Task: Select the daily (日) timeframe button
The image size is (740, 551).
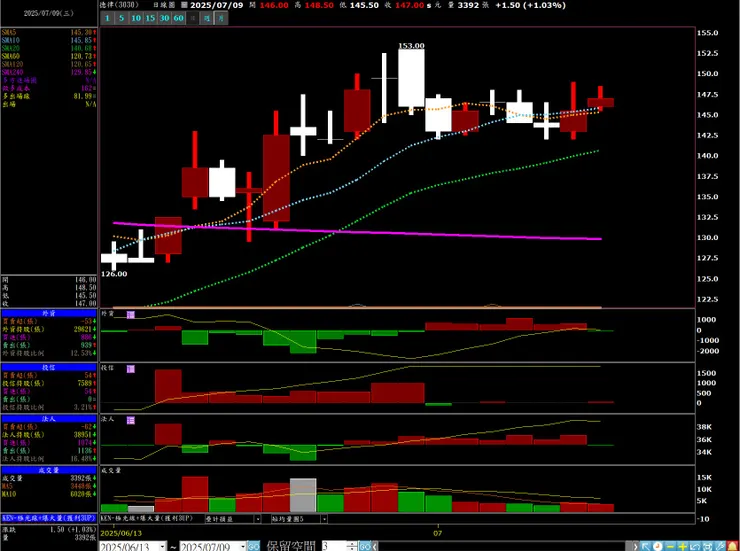Action: [193, 18]
